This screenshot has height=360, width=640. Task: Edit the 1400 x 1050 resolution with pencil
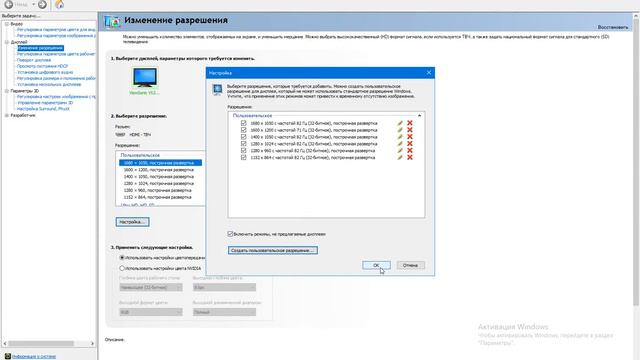[400, 137]
